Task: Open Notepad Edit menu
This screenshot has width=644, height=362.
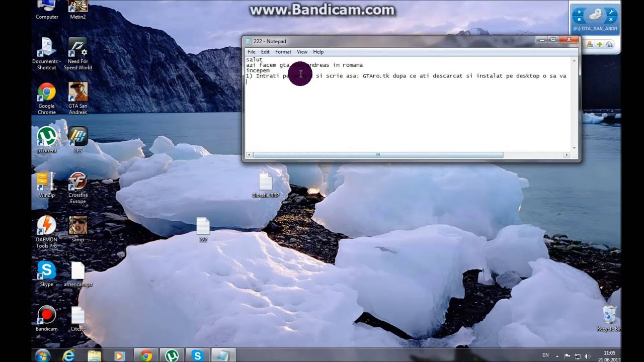Action: 265,52
